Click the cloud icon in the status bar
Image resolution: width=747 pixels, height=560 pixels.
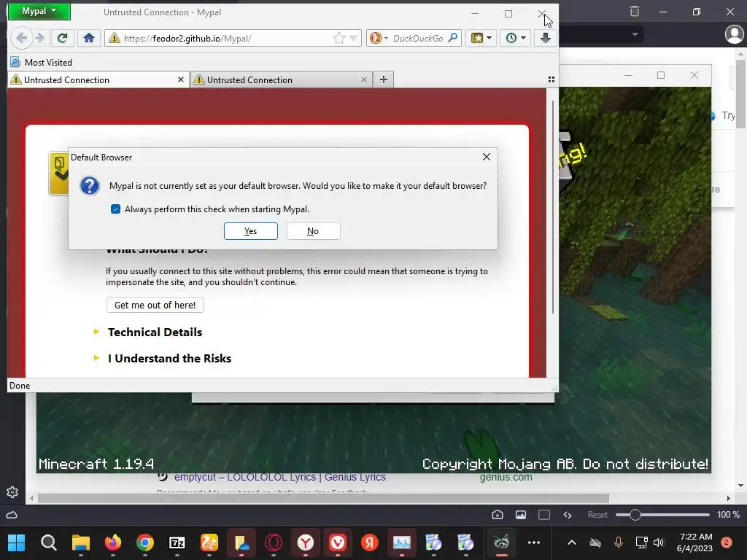pyautogui.click(x=12, y=515)
